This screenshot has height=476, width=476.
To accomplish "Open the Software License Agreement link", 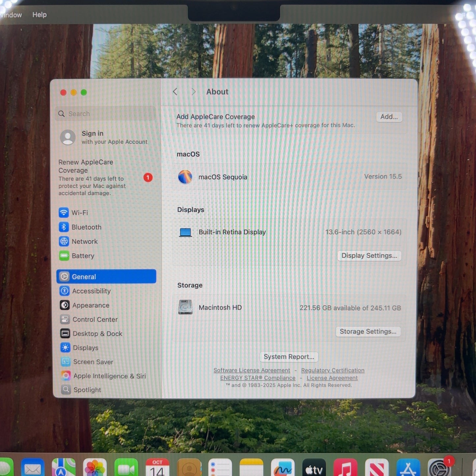I will click(x=252, y=370).
